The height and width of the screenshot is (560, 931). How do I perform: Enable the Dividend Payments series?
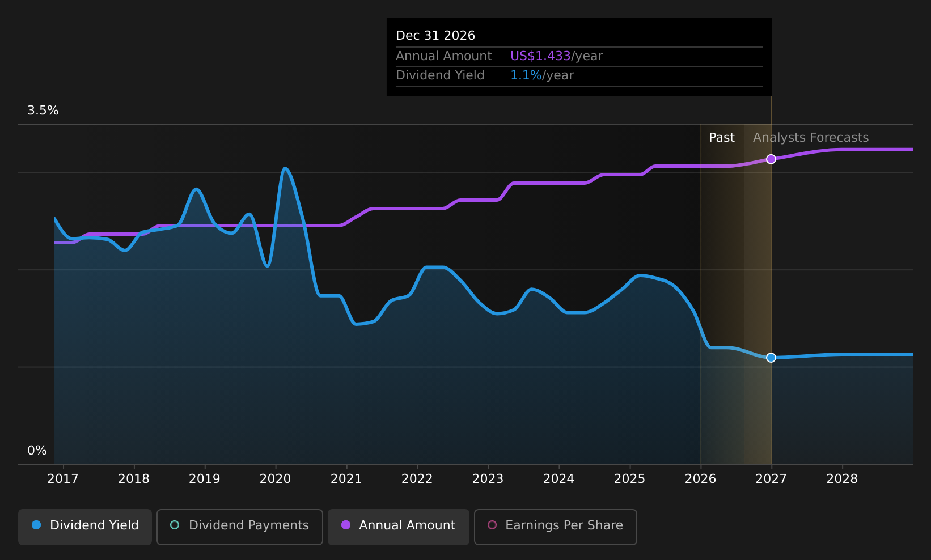[x=239, y=527]
